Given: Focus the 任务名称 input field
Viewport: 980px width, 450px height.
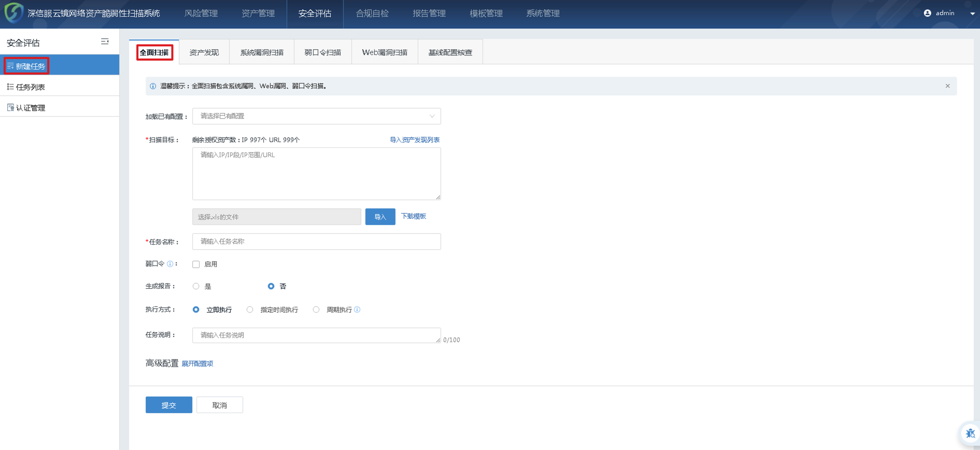Looking at the screenshot, I should tap(316, 242).
